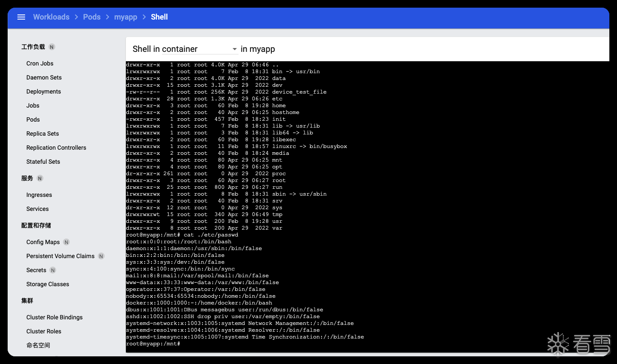This screenshot has width=617, height=364.
Task: Click the 'dbus:x:1001:1001' passwd line
Action: 225,310
